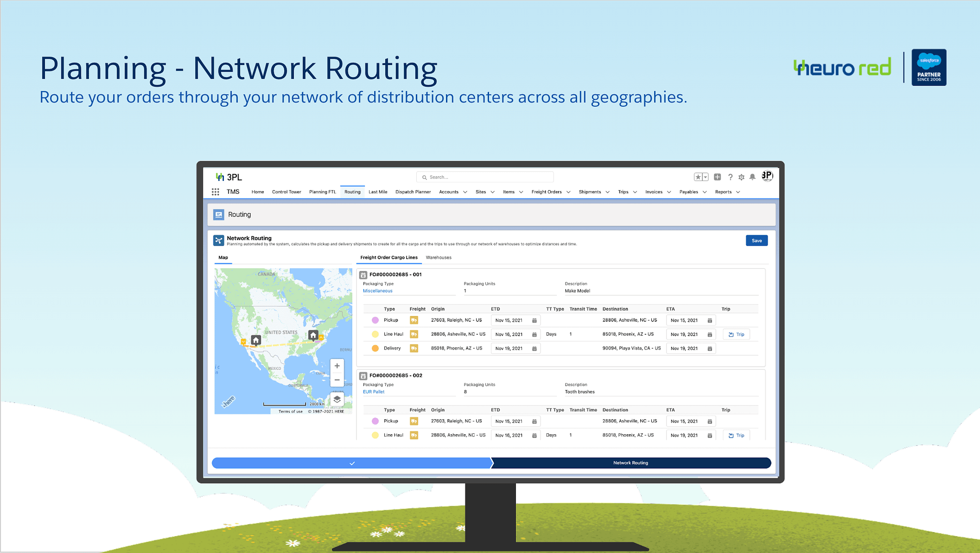
Task: Click the Save button
Action: [x=757, y=240]
